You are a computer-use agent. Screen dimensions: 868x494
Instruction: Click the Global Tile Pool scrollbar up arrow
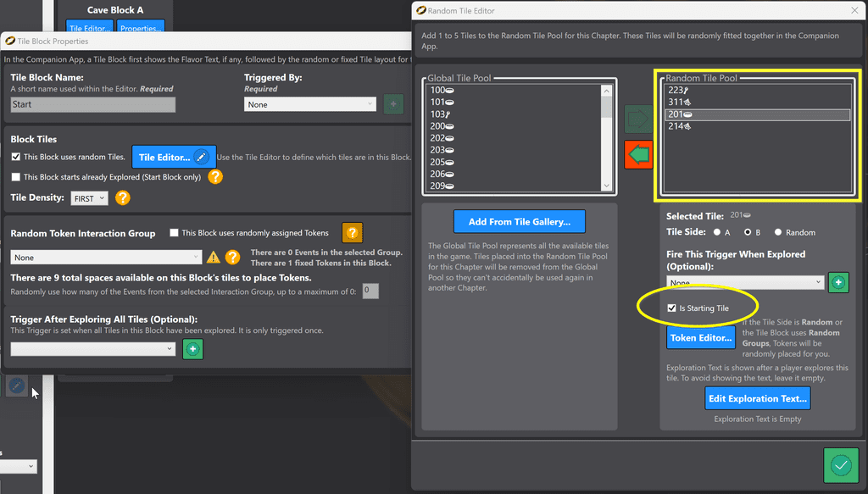tap(607, 91)
